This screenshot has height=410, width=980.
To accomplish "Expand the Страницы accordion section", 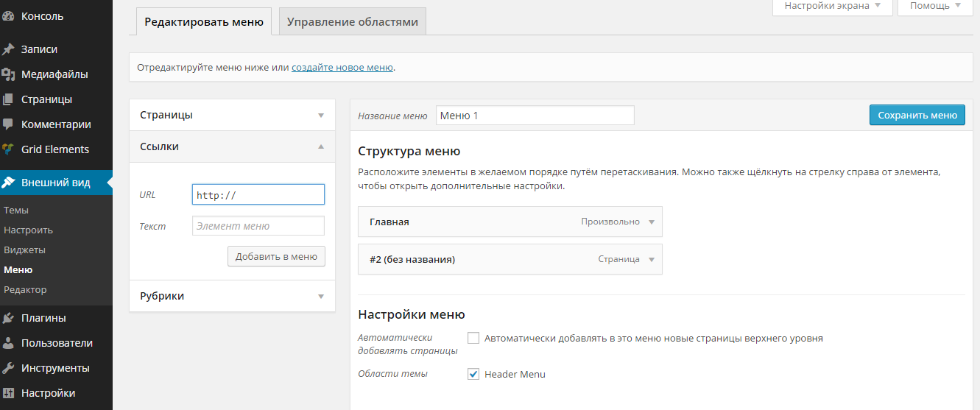I will [320, 116].
